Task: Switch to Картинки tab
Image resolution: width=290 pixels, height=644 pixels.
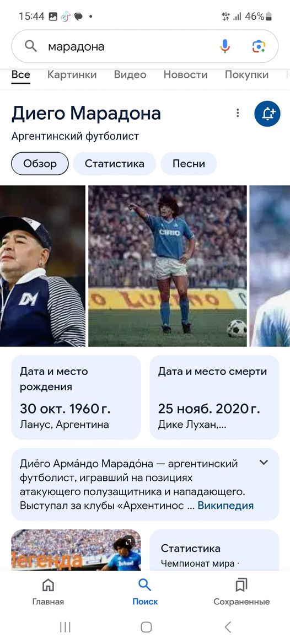Action: point(72,74)
